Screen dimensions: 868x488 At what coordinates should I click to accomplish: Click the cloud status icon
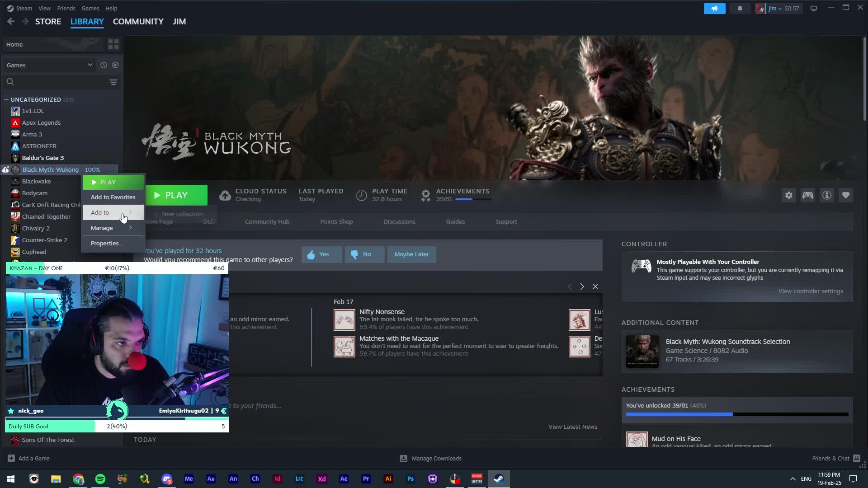coord(225,195)
